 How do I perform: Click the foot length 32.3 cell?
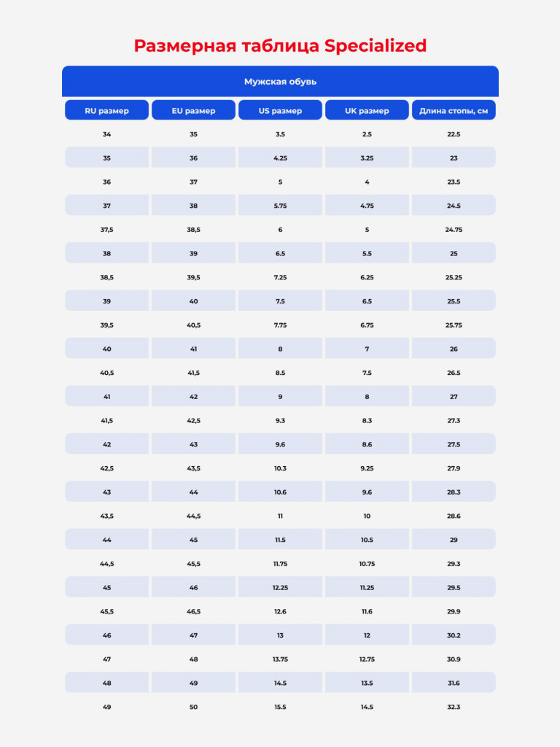pyautogui.click(x=454, y=707)
